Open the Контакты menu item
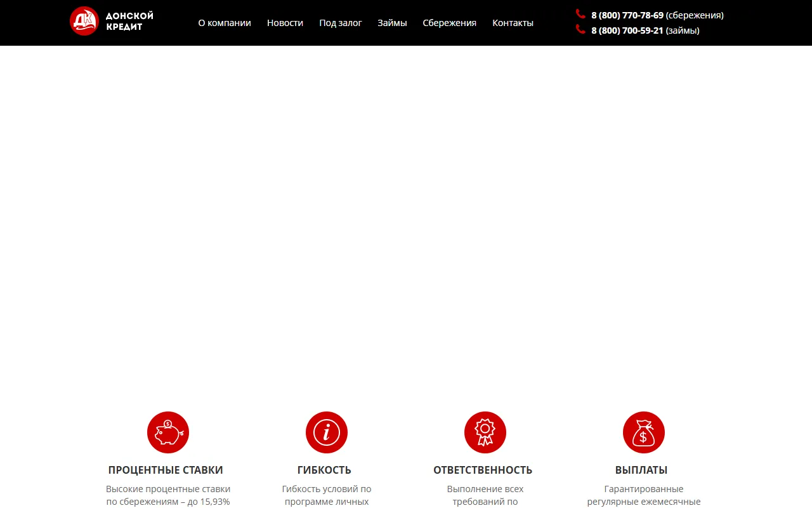This screenshot has width=812, height=508. (x=513, y=23)
